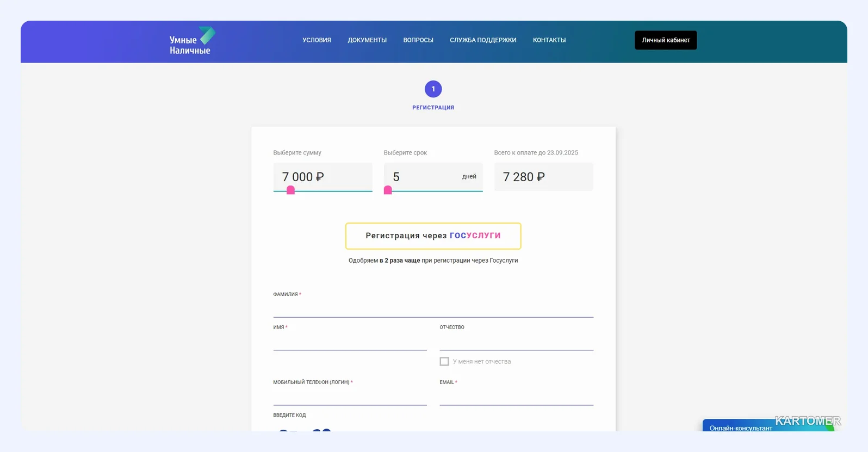This screenshot has width=868, height=452.
Task: Click the 5 дней term field
Action: point(433,177)
